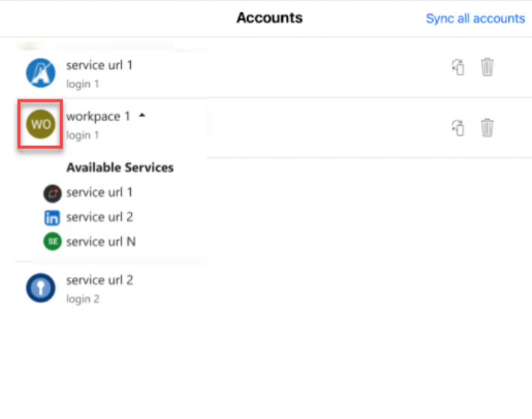Click the login 2 label

[83, 299]
